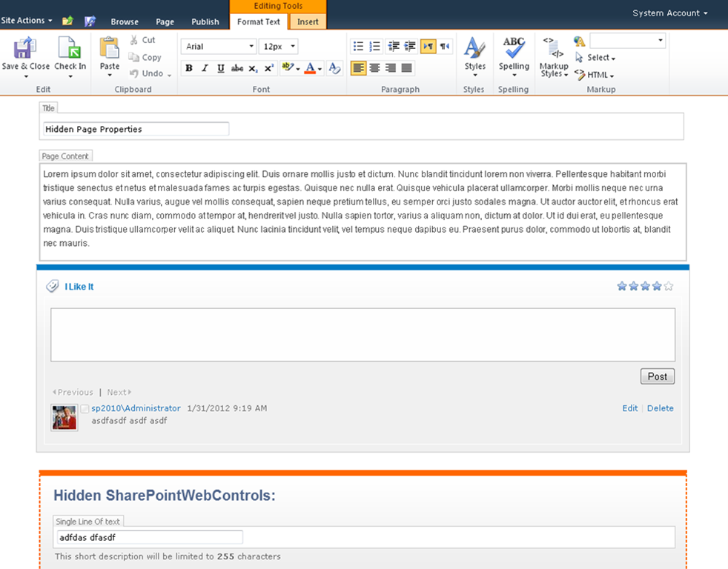Click the Check In icon
This screenshot has height=569, width=728.
point(70,48)
